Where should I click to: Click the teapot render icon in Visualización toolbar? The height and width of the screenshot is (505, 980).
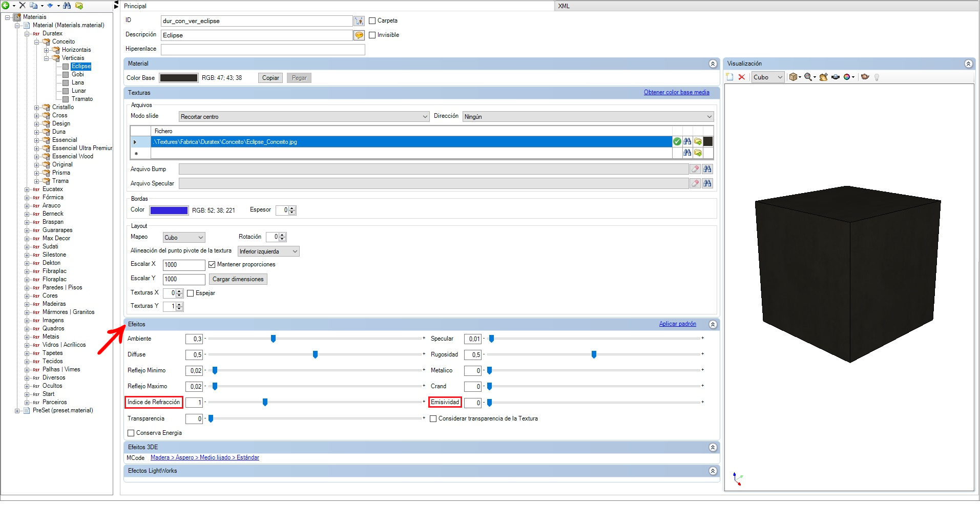865,77
